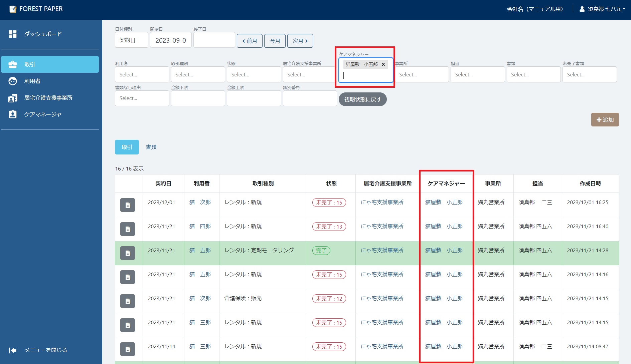Click the 終了日 date input field
The height and width of the screenshot is (364, 631).
click(214, 40)
